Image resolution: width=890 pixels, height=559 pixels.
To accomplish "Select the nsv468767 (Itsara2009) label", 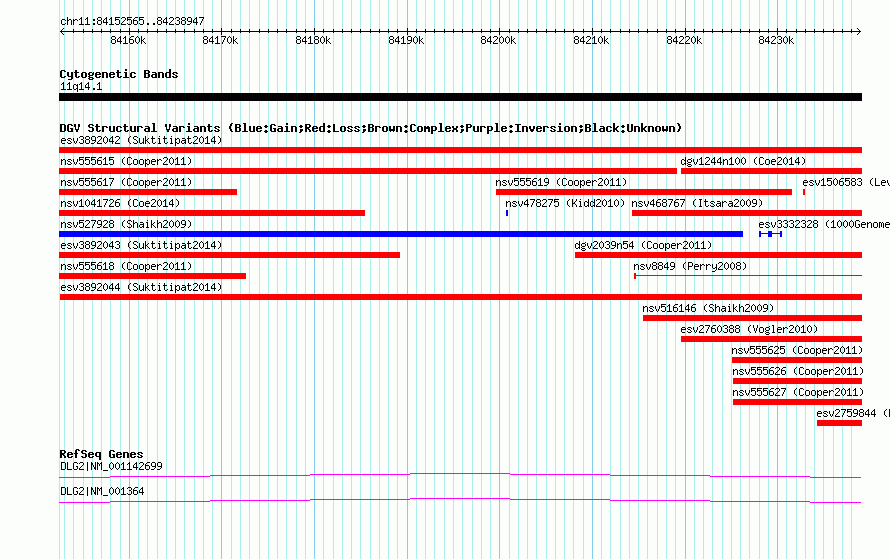I will click(x=697, y=203).
